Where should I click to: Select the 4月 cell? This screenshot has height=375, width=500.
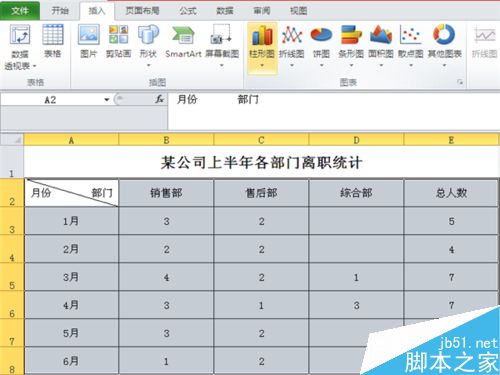coord(71,305)
